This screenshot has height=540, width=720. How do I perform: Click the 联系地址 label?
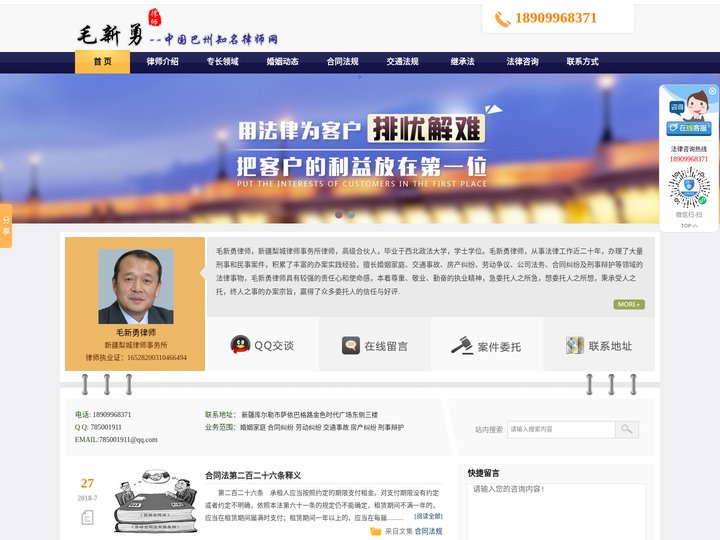point(610,346)
